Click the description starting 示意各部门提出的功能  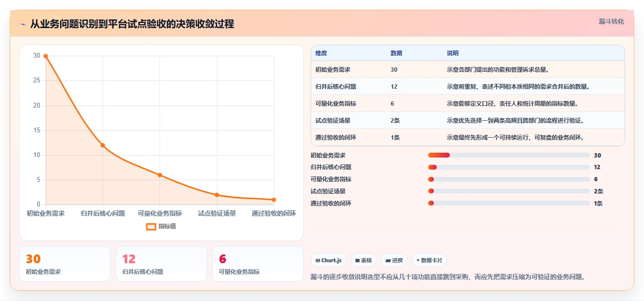(x=497, y=70)
